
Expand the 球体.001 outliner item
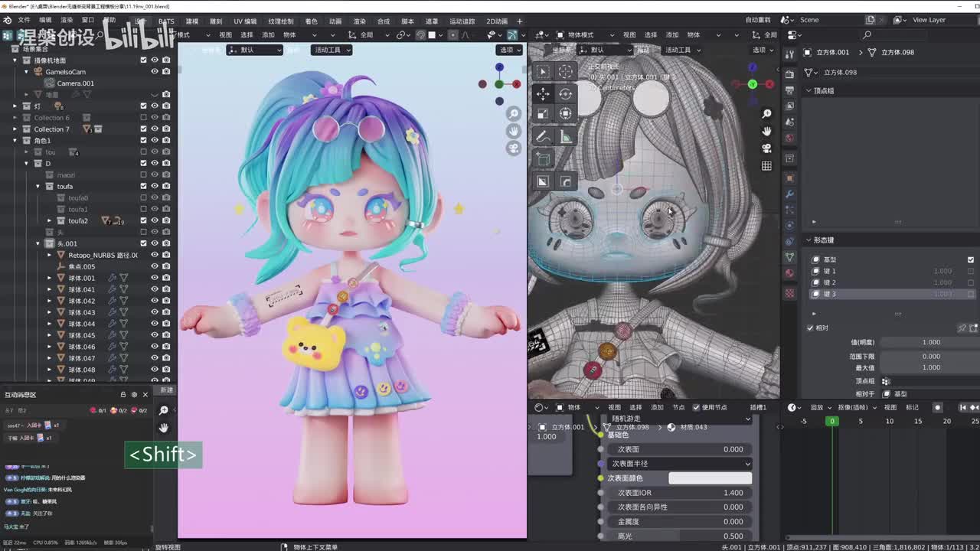pyautogui.click(x=50, y=278)
